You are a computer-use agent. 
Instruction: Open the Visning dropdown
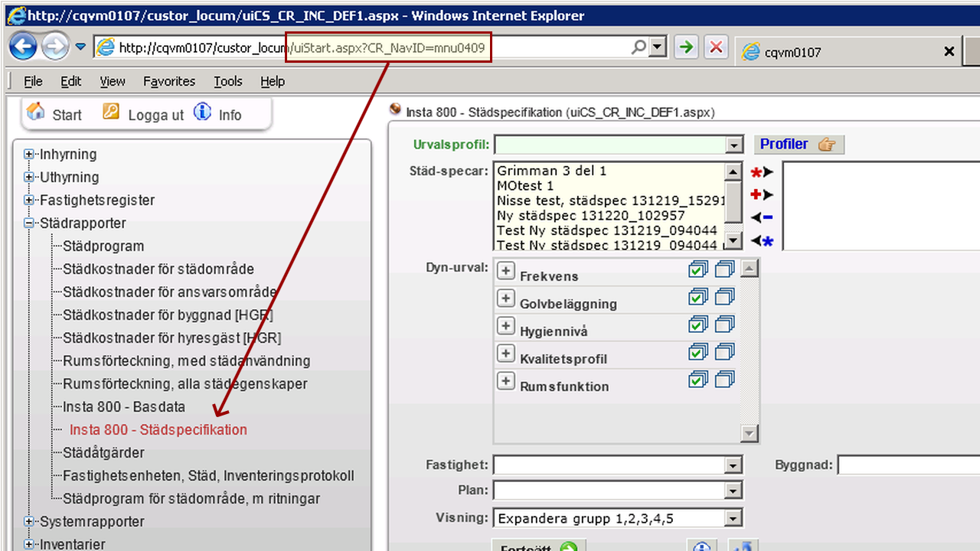click(x=734, y=519)
